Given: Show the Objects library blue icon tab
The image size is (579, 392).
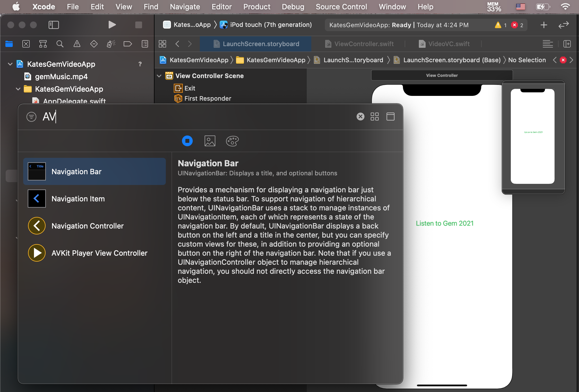Looking at the screenshot, I should pos(187,141).
